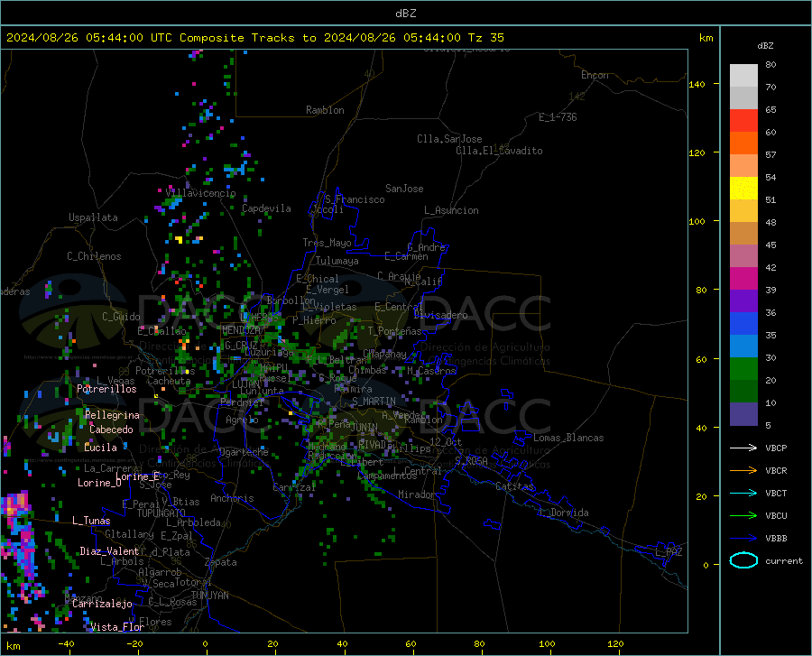812x656 pixels.
Task: Click the orange VBCR arrow legend icon
Action: coord(743,471)
